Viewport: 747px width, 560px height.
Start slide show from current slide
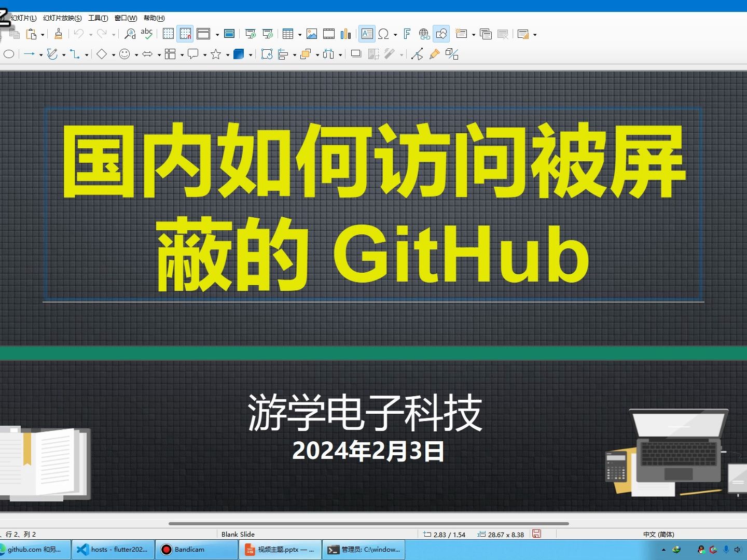[x=268, y=34]
